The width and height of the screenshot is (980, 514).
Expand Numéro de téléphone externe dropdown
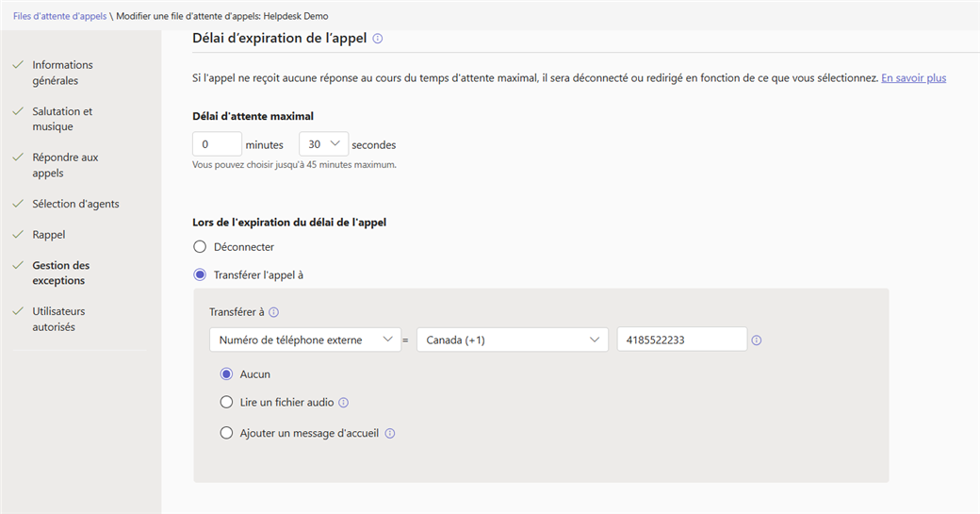[305, 340]
